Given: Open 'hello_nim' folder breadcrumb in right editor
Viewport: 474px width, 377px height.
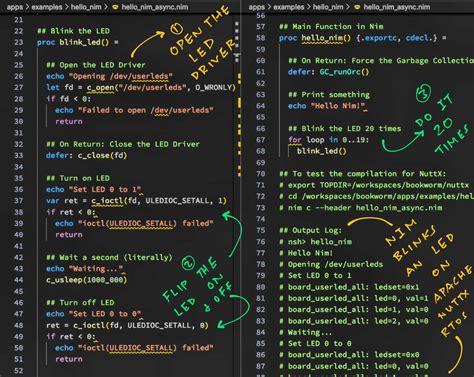Looking at the screenshot, I should pos(328,7).
